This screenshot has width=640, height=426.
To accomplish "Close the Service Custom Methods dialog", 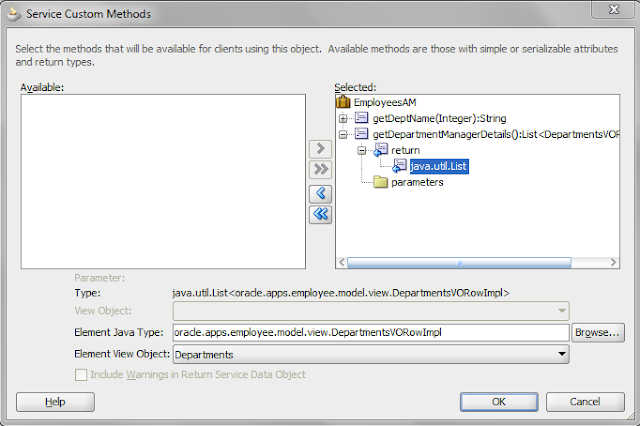I will [x=614, y=9].
